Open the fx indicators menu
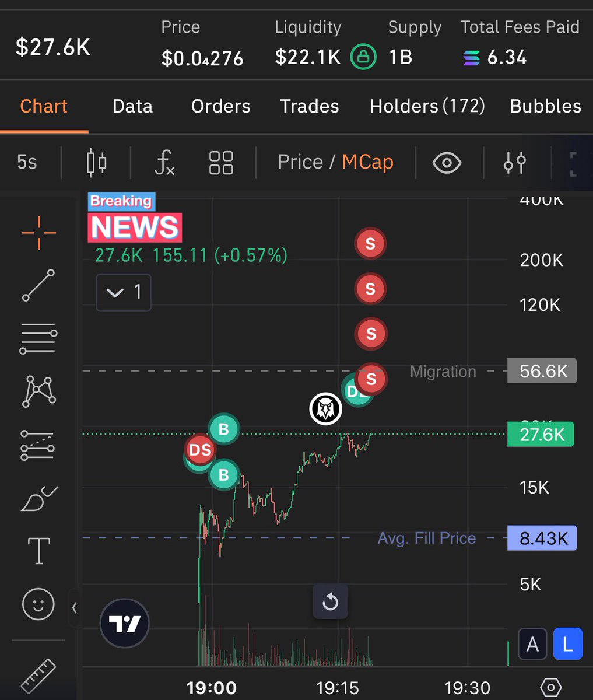The width and height of the screenshot is (593, 700). point(164,162)
